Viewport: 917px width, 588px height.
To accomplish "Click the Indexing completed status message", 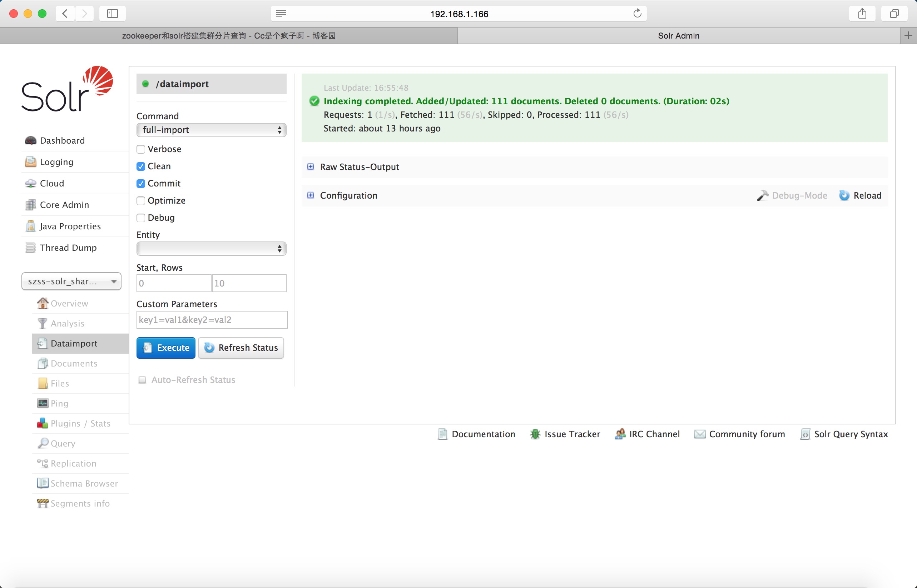I will [526, 101].
